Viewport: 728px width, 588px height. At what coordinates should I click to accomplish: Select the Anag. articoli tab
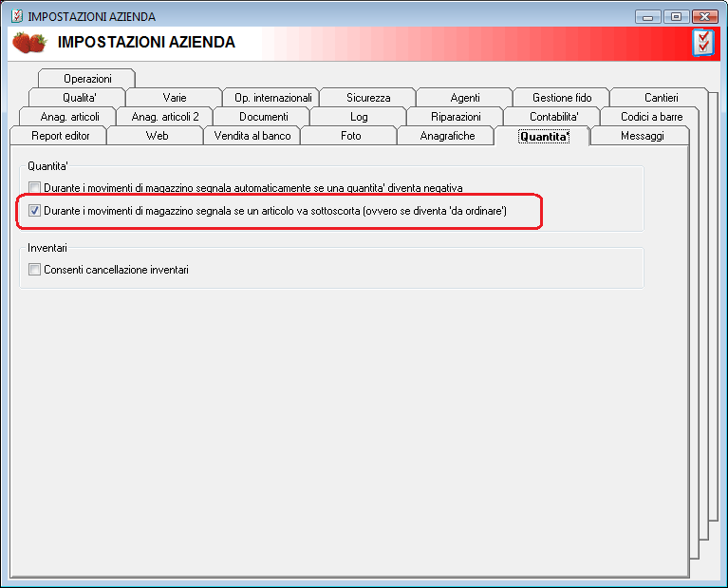click(x=69, y=117)
